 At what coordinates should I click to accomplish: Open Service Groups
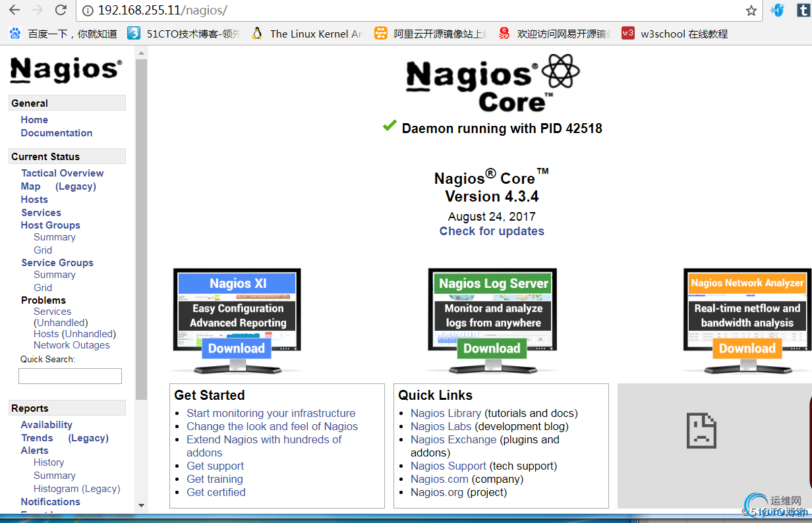coord(57,263)
